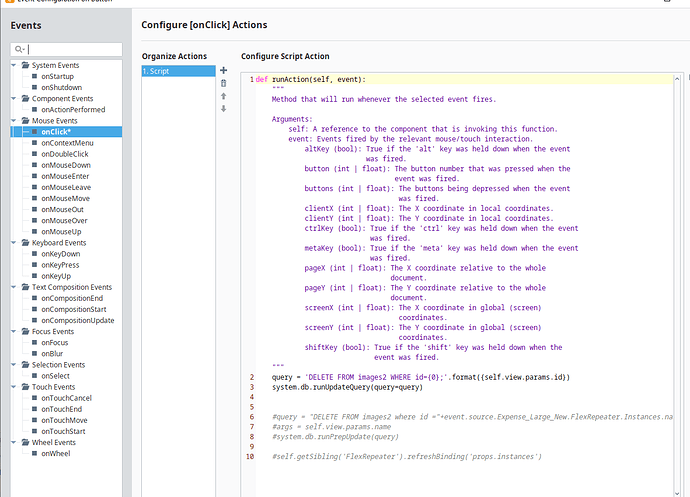Collapse the Component Events tree node
This screenshot has height=497, width=690.
click(14, 99)
